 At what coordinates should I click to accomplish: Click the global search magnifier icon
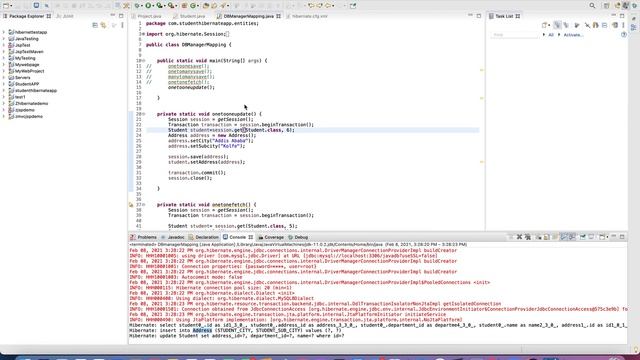tap(592, 6)
